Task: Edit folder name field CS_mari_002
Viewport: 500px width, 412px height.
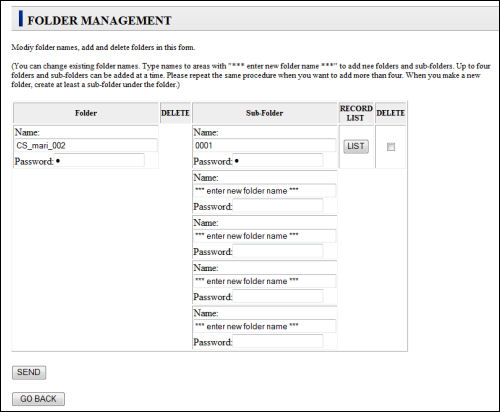Action: (x=86, y=146)
